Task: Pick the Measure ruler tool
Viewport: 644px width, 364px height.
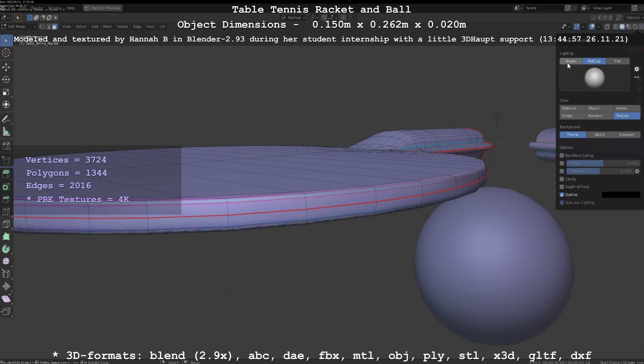Action: pos(6,132)
